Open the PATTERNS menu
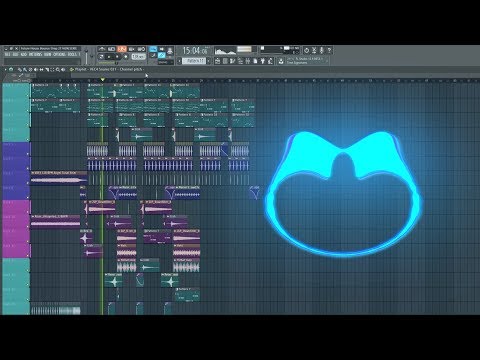 pyautogui.click(x=35, y=54)
